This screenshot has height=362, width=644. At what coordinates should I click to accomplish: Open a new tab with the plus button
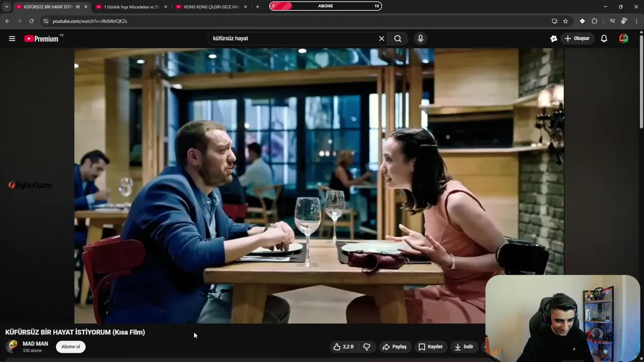258,7
